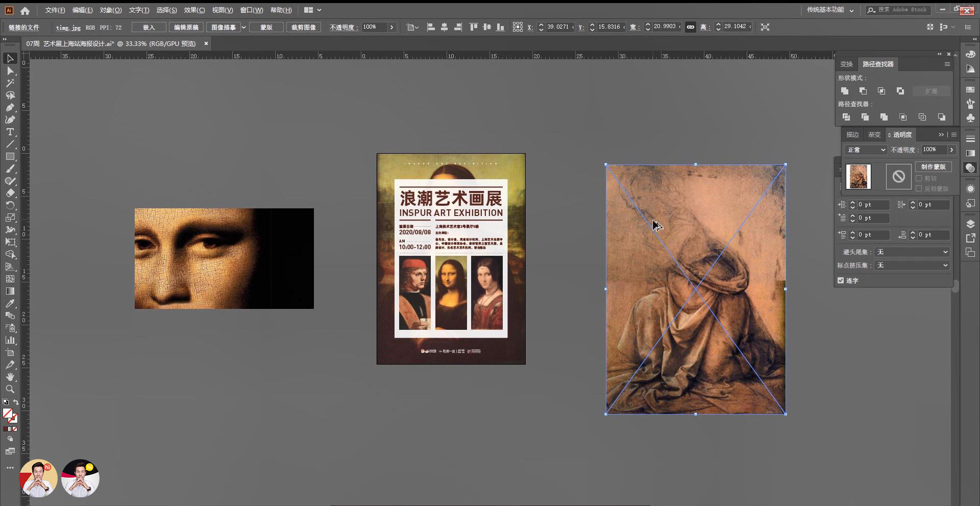
Task: Open the 正常 blend mode dropdown
Action: [x=866, y=150]
